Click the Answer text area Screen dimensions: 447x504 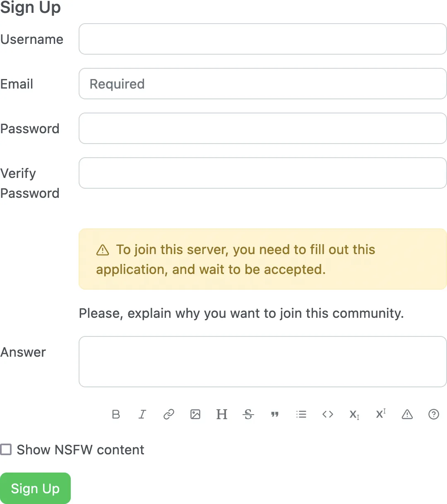coord(262,362)
